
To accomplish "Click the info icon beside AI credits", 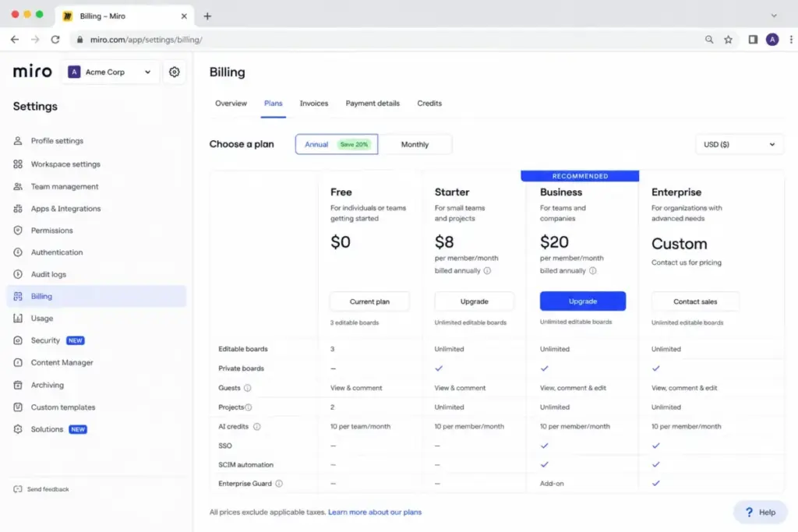I will 257,427.
